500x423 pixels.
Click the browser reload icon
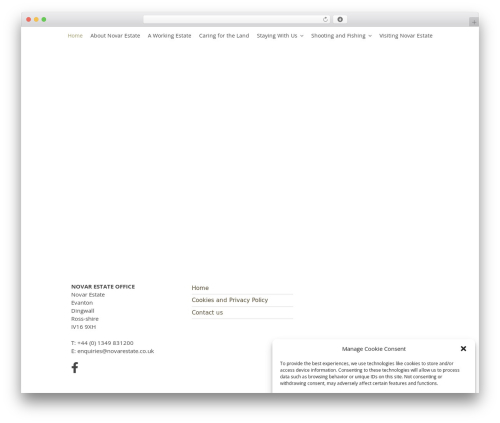pyautogui.click(x=325, y=19)
